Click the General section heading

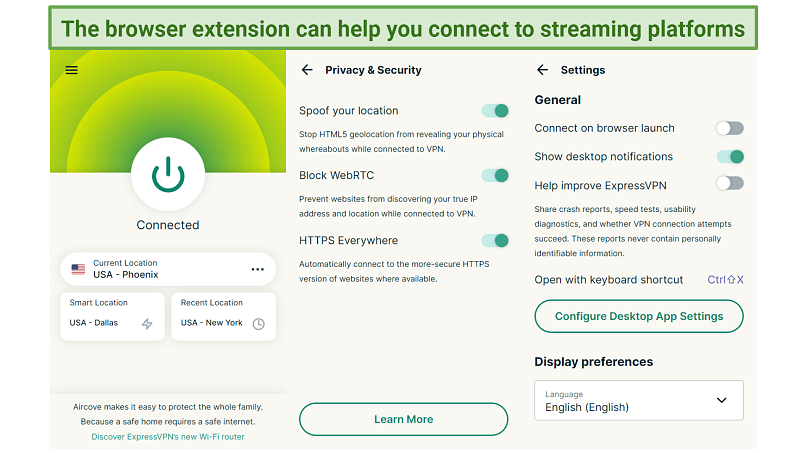pos(558,100)
